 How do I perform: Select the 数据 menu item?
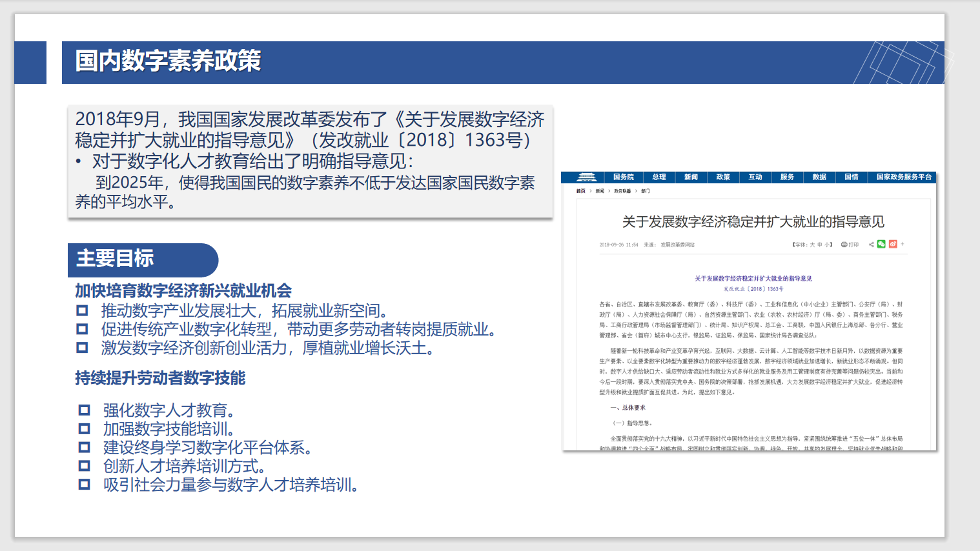(819, 177)
